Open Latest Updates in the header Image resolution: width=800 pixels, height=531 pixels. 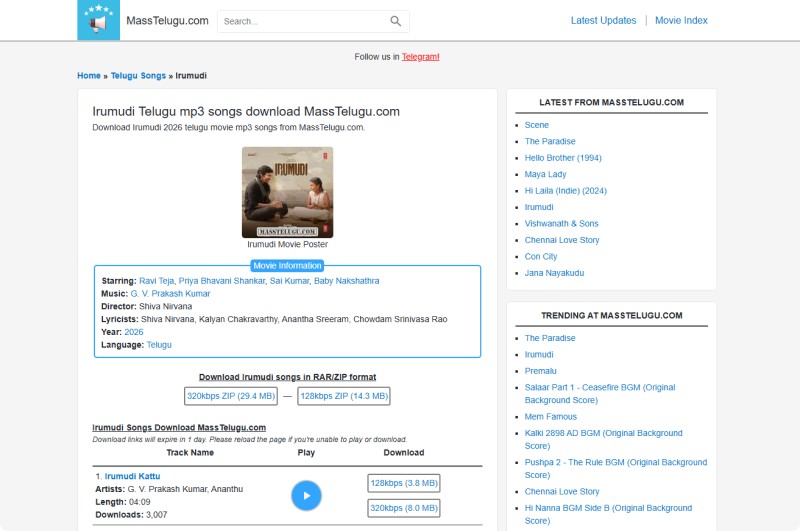[603, 20]
